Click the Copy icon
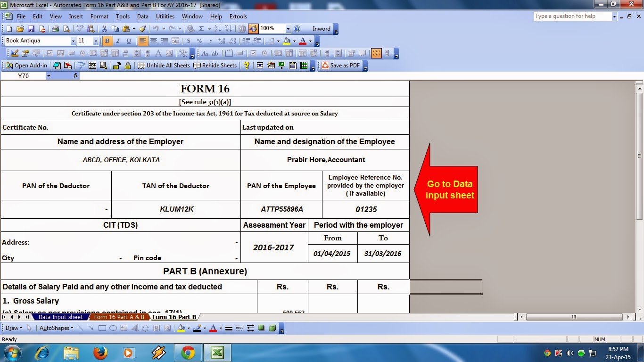644x362 pixels. pos(116,29)
